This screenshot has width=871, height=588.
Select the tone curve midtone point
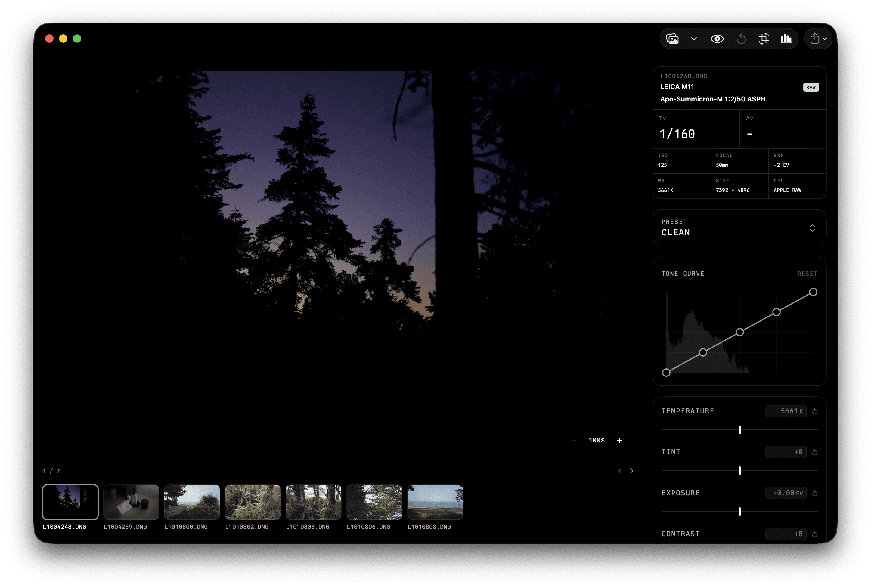pyautogui.click(x=739, y=332)
